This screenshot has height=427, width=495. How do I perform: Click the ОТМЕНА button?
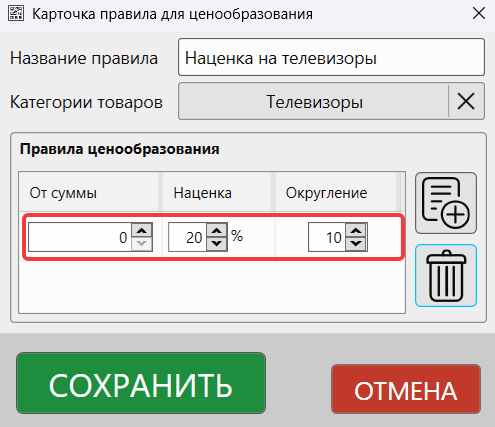click(x=406, y=389)
